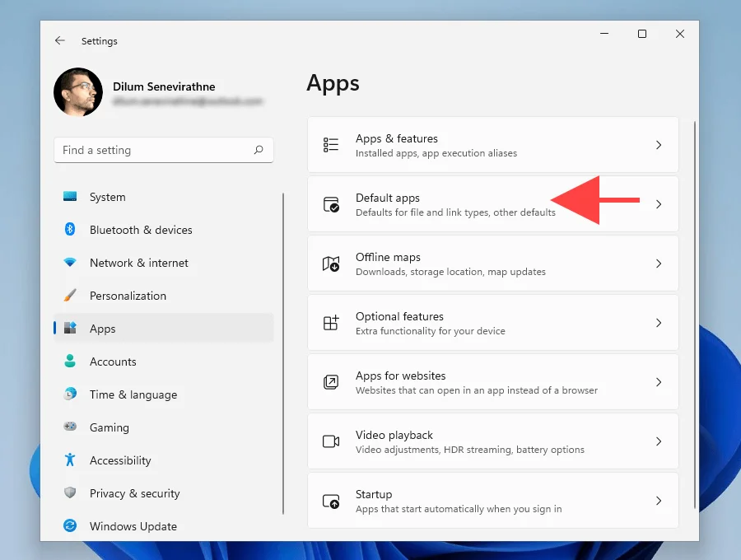Image resolution: width=741 pixels, height=560 pixels.
Task: Click the Personalization paintbrush icon
Action: (71, 296)
